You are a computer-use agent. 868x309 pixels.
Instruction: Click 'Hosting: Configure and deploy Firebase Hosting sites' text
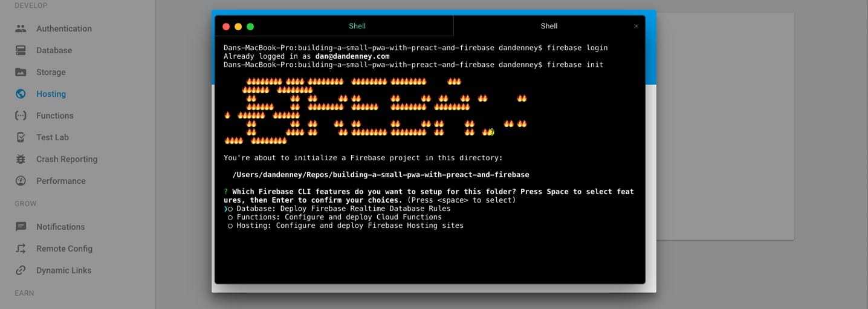point(350,226)
